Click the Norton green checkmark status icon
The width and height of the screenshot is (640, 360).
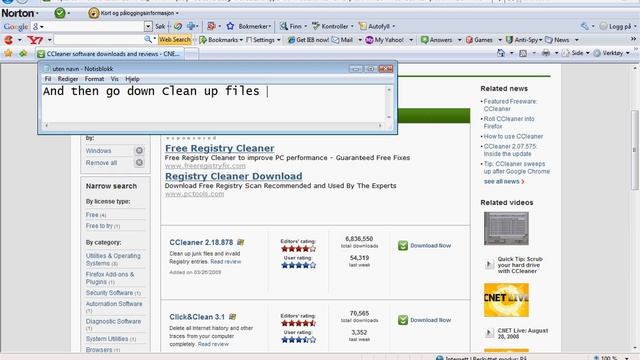tap(60, 13)
